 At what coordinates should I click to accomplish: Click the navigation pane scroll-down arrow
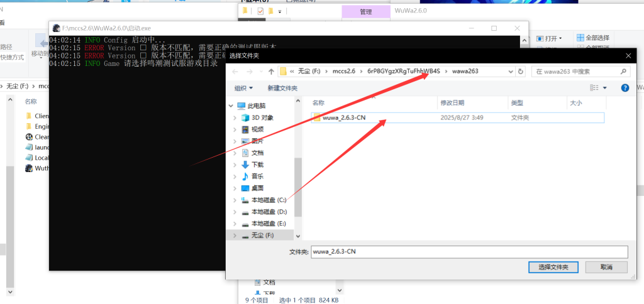(x=298, y=237)
